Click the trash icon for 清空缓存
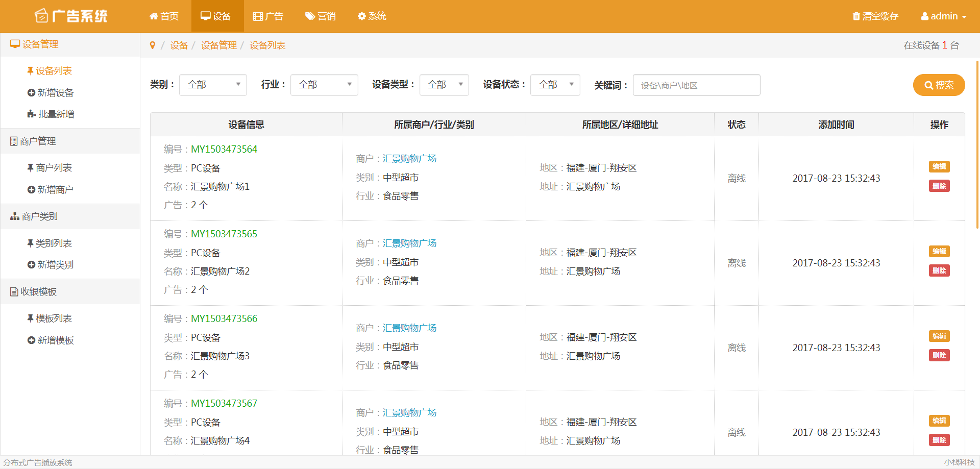980x469 pixels. 856,16
